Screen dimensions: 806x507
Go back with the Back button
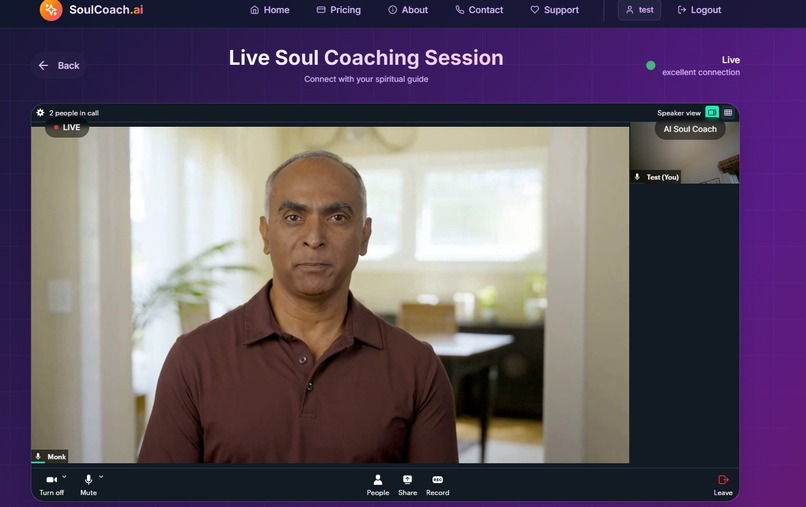[59, 65]
